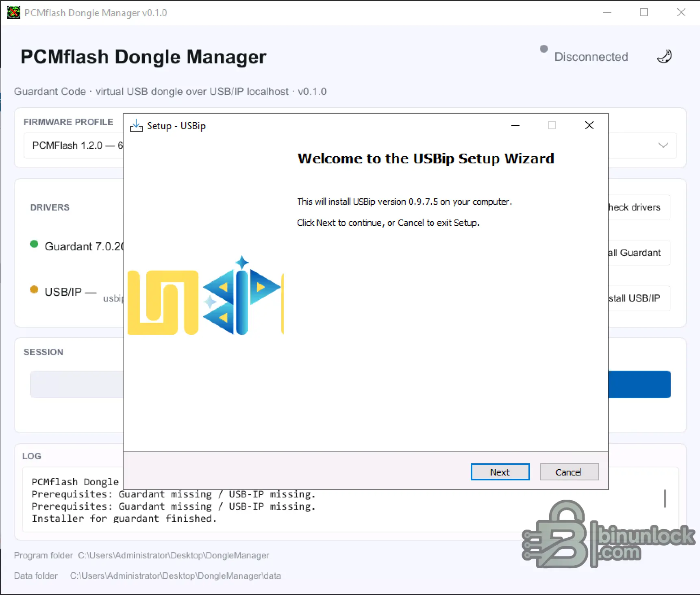Screen dimensions: 700x595
Task: Click 'This will install USBip version 0.9.7.5' text
Action: [404, 202]
